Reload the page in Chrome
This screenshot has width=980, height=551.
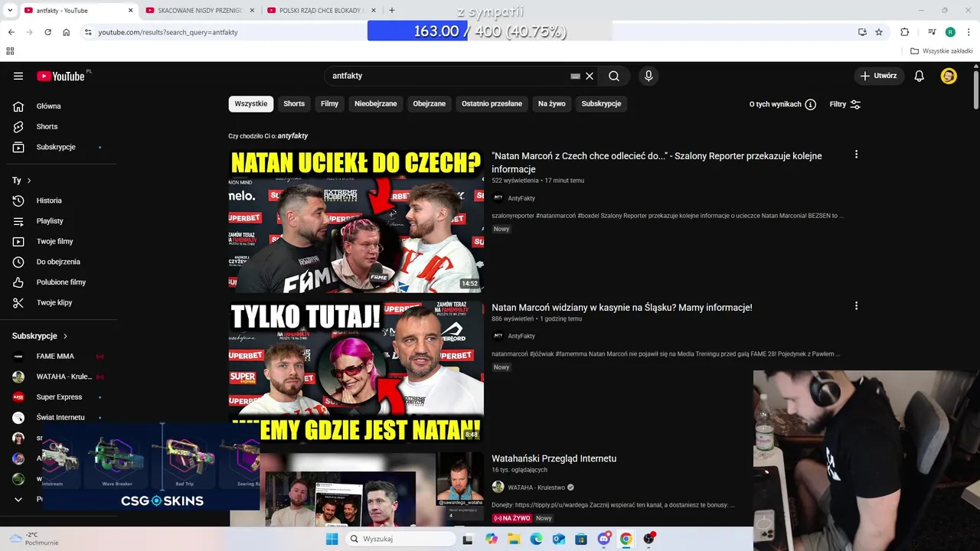(x=47, y=32)
